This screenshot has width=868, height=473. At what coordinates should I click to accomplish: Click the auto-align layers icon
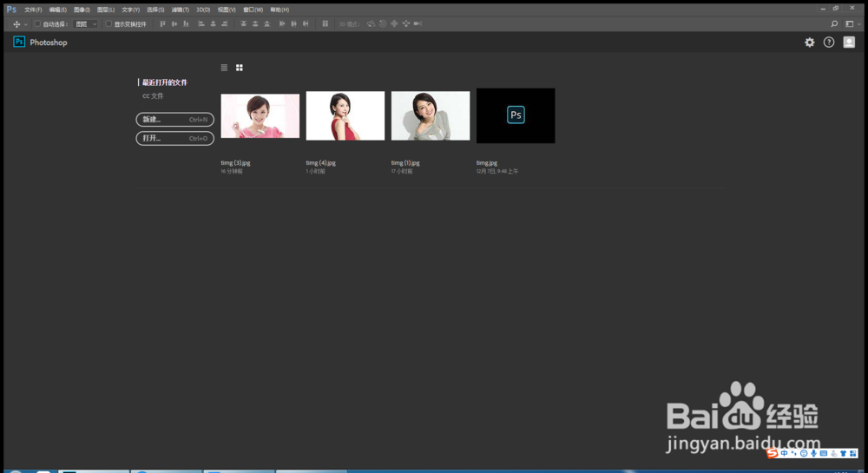325,23
